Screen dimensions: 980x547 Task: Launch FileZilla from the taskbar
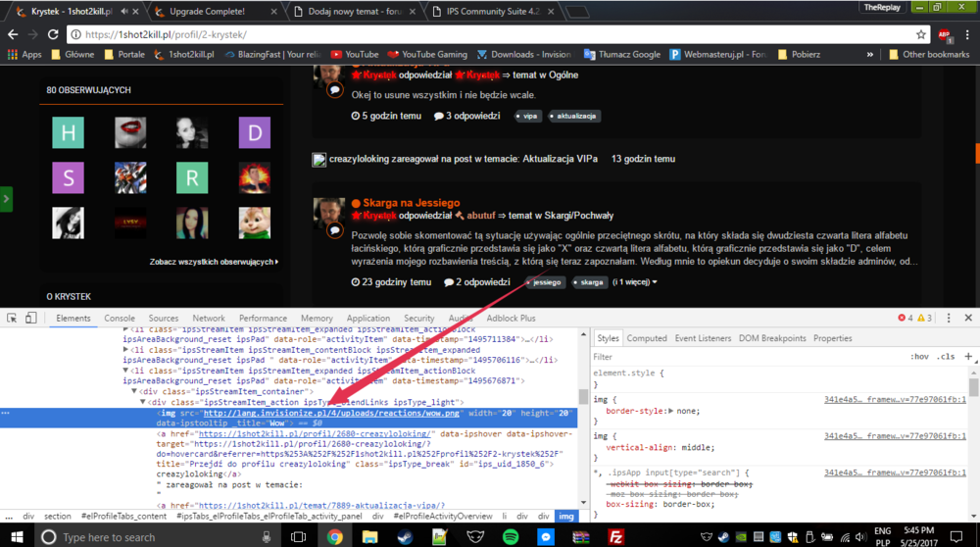616,536
